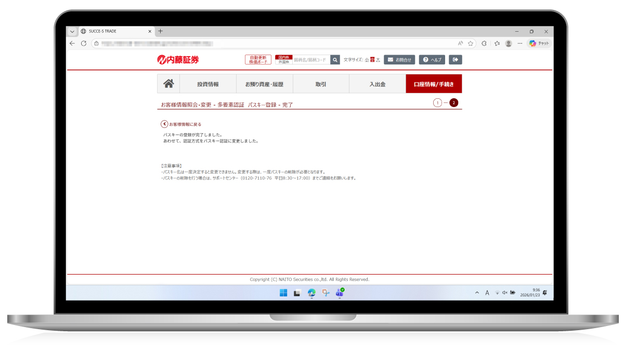The height and width of the screenshot is (364, 624).
Task: Expand the browser tab list chevron
Action: 72,31
